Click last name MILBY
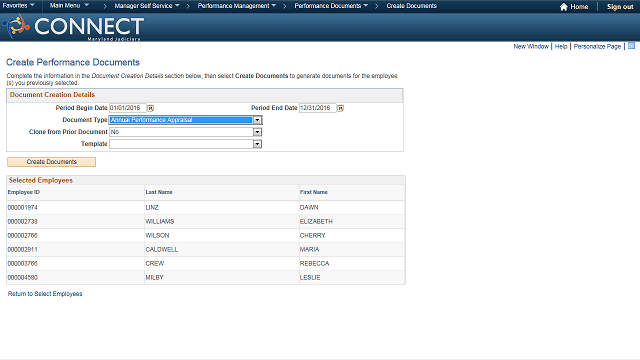The width and height of the screenshot is (640, 360). pyautogui.click(x=154, y=278)
